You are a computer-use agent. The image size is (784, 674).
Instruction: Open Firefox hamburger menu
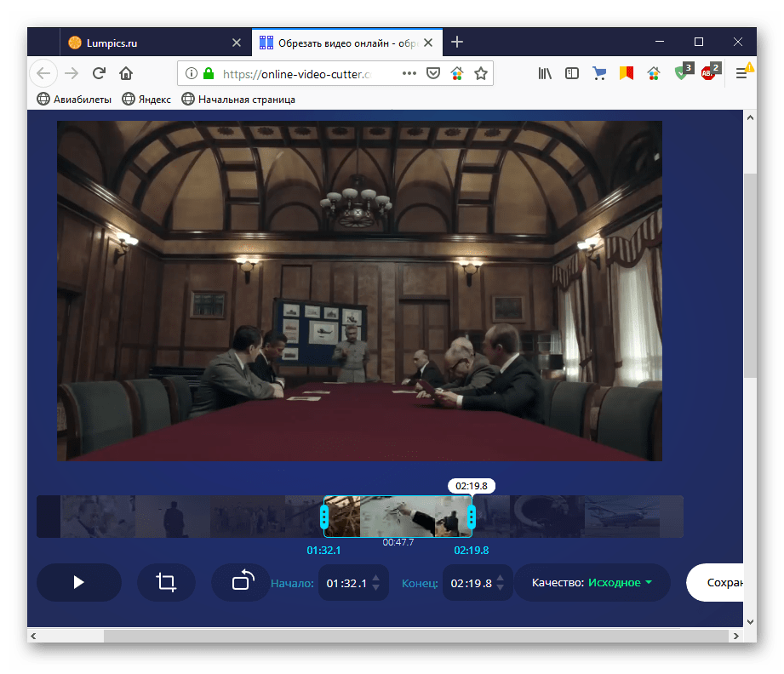pyautogui.click(x=741, y=73)
